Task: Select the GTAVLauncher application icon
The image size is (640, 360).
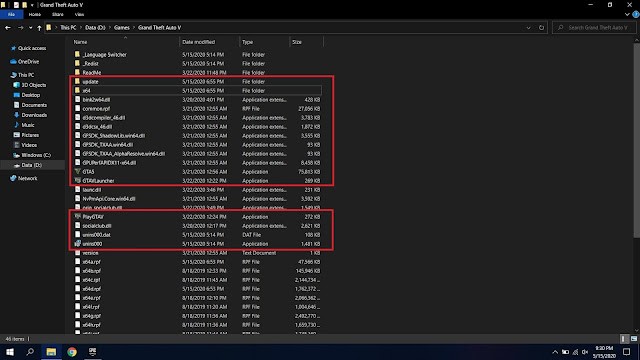Action: pyautogui.click(x=78, y=180)
